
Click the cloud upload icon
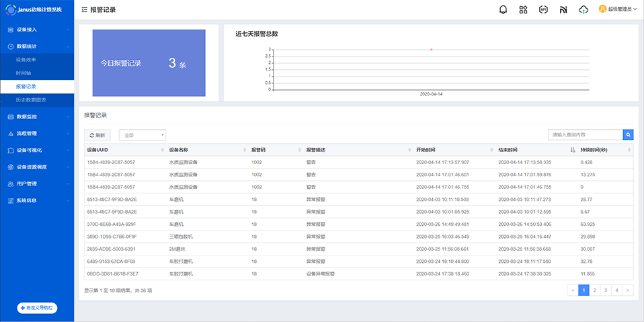(583, 9)
